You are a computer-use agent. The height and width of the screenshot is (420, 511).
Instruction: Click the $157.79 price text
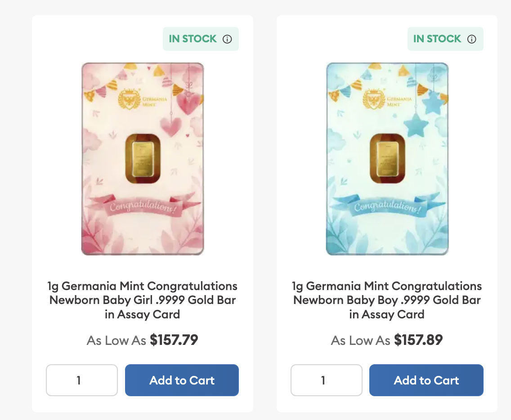pyautogui.click(x=174, y=340)
